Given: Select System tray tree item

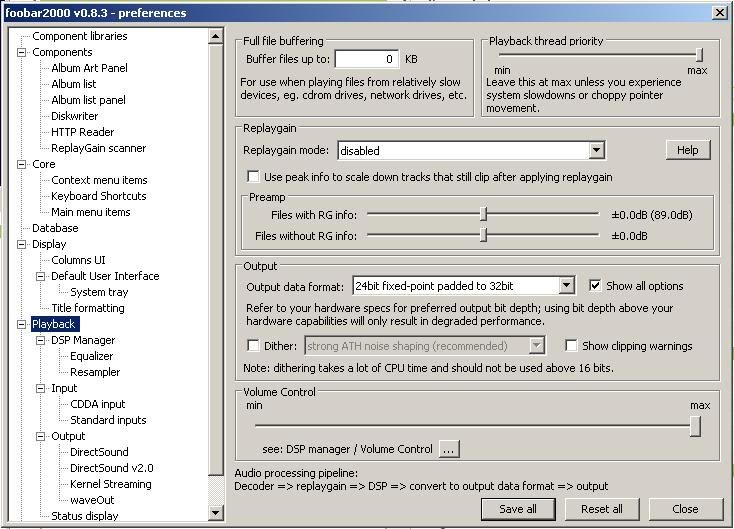Looking at the screenshot, I should tap(99, 293).
